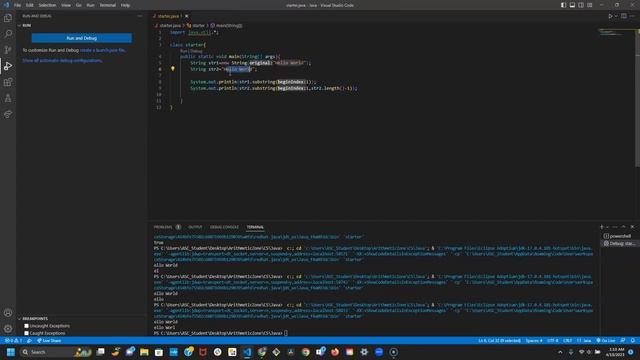The image size is (640, 360).
Task: Open line and column status indicator
Action: (500, 340)
